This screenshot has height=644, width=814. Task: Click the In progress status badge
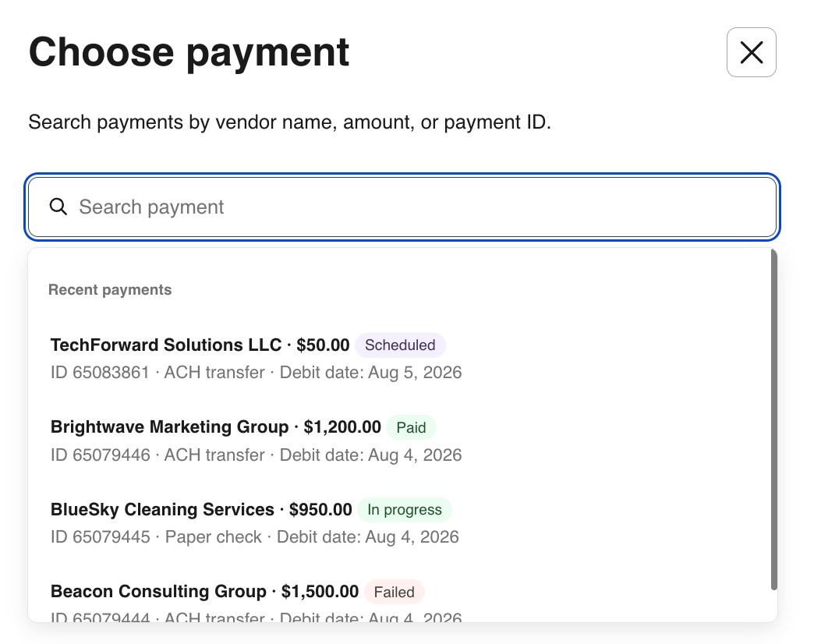pyautogui.click(x=405, y=510)
